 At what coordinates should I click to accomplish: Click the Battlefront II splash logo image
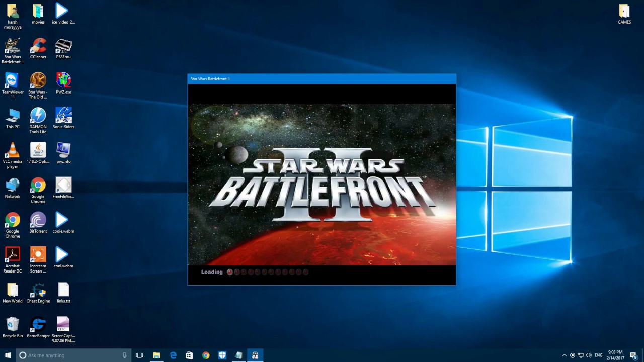pyautogui.click(x=322, y=185)
